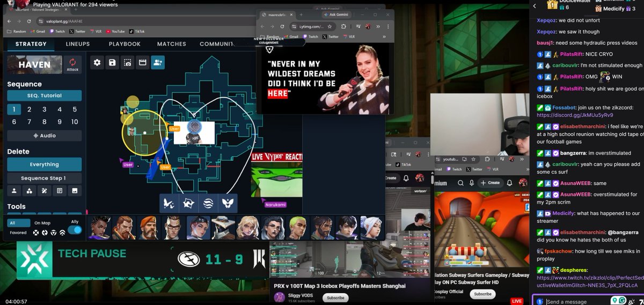Reload the valoplant.gg browser page

tap(29, 21)
